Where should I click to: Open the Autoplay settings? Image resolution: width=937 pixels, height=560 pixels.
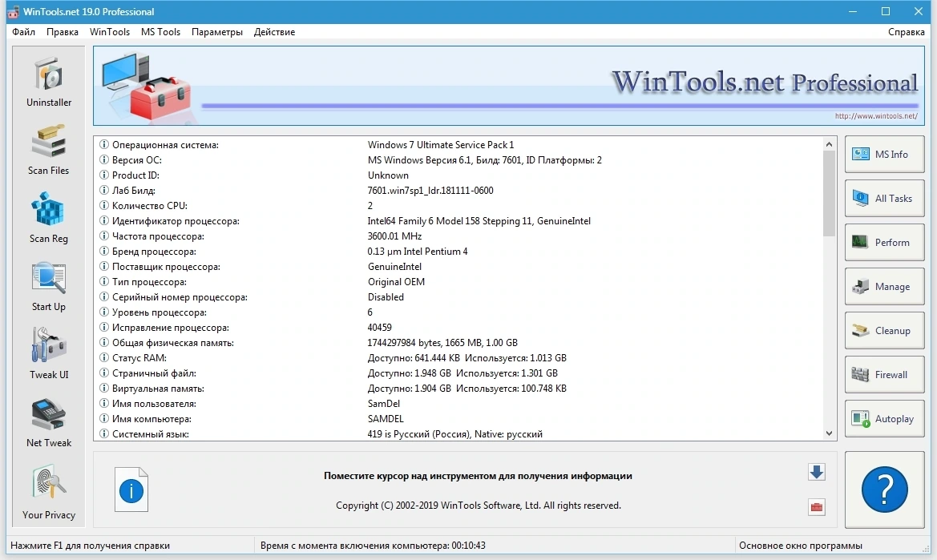coord(884,419)
